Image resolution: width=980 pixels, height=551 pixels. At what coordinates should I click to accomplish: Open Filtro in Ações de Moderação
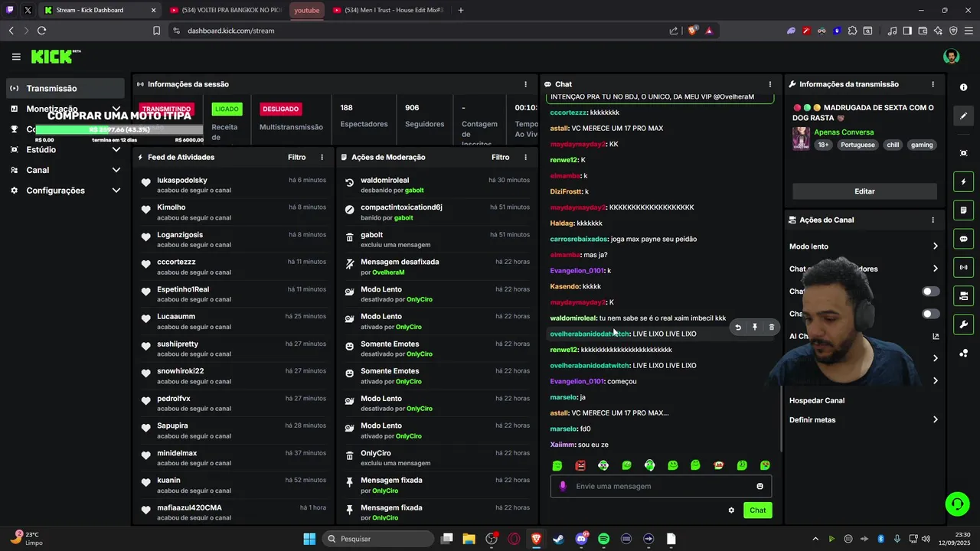[501, 157]
